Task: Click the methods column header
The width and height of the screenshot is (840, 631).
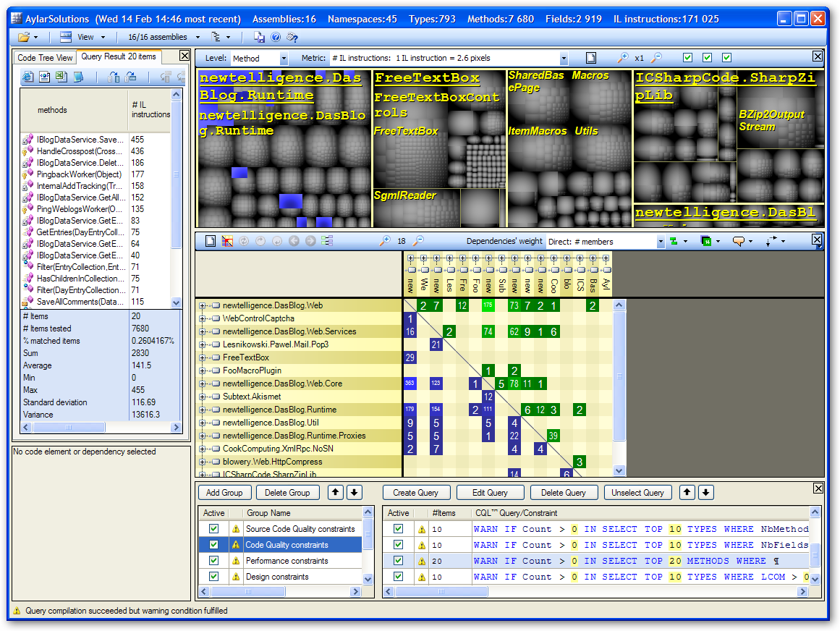Action: (74, 110)
